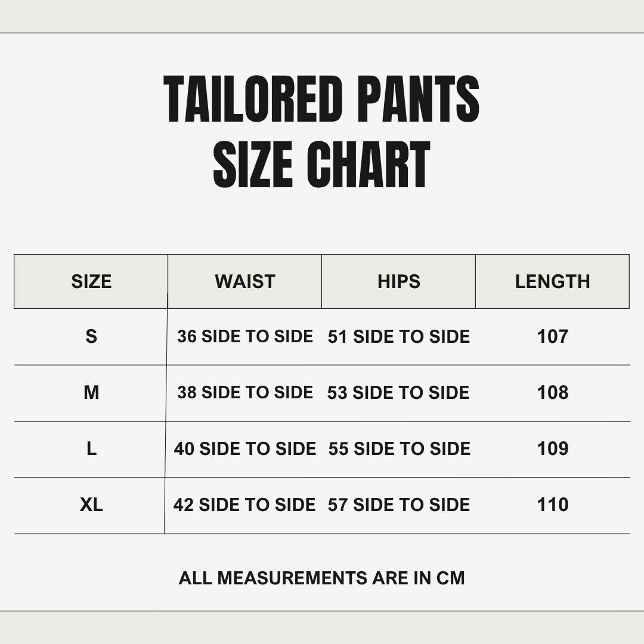Image resolution: width=644 pixels, height=644 pixels.
Task: Click the 109 length value
Action: point(553,448)
